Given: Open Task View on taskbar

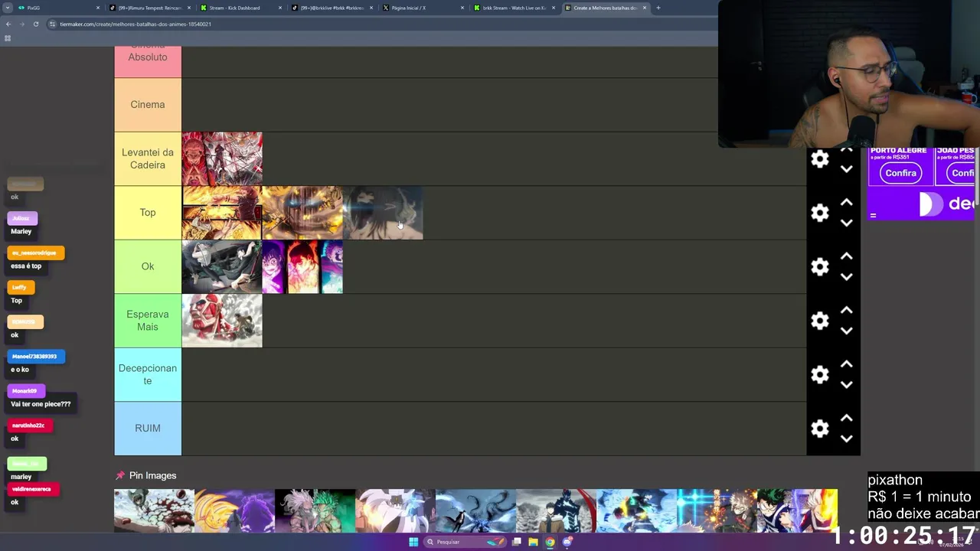Looking at the screenshot, I should [517, 542].
